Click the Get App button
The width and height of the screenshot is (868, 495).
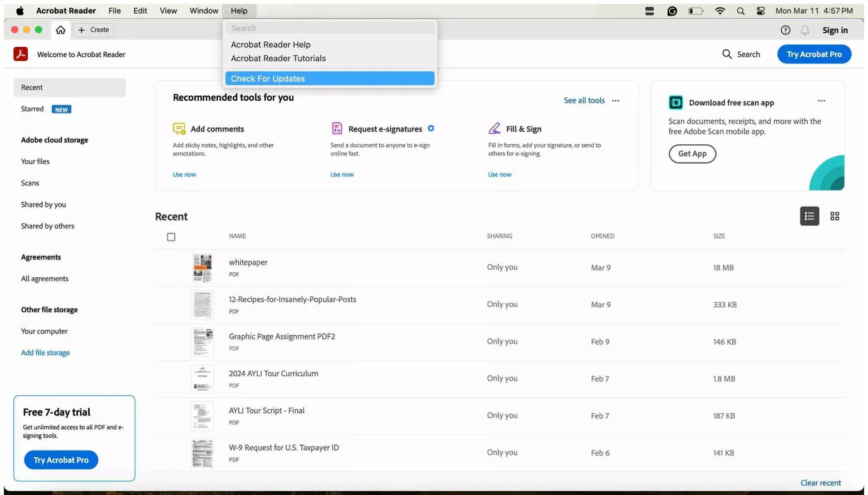[692, 154]
